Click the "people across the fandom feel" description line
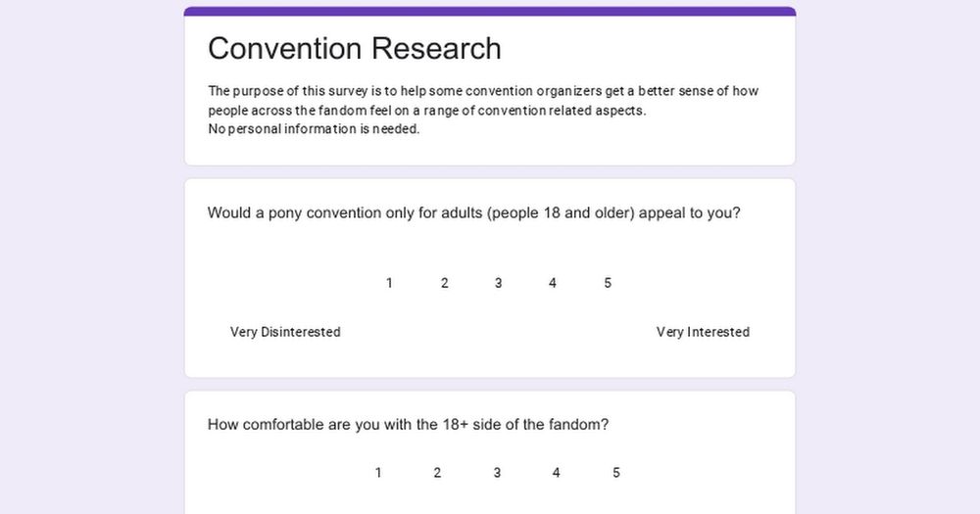980x514 pixels. pyautogui.click(x=427, y=111)
